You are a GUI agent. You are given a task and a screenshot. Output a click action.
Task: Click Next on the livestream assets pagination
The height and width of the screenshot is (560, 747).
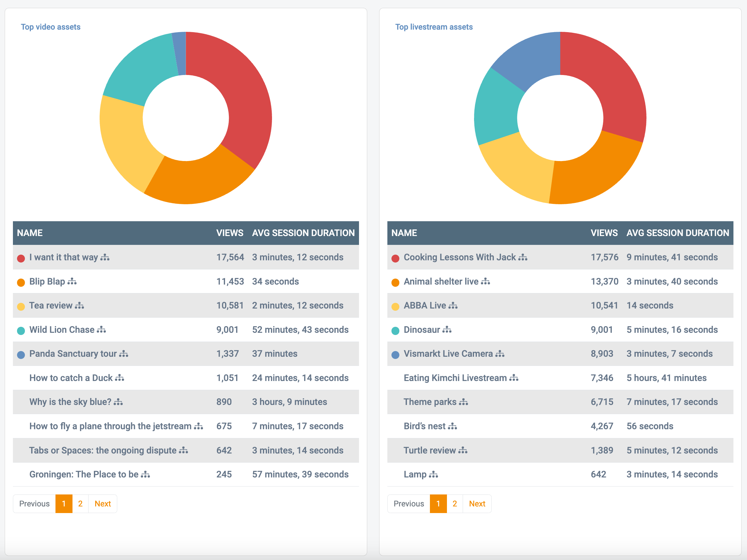coord(477,503)
